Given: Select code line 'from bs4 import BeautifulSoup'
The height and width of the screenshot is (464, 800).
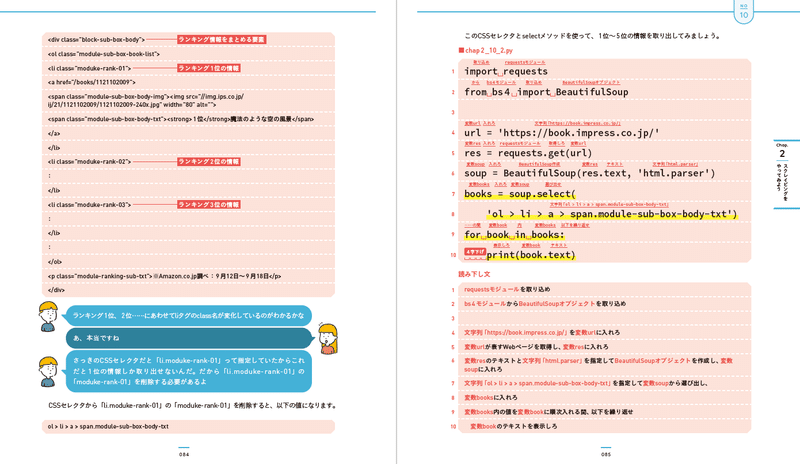Looking at the screenshot, I should (546, 92).
